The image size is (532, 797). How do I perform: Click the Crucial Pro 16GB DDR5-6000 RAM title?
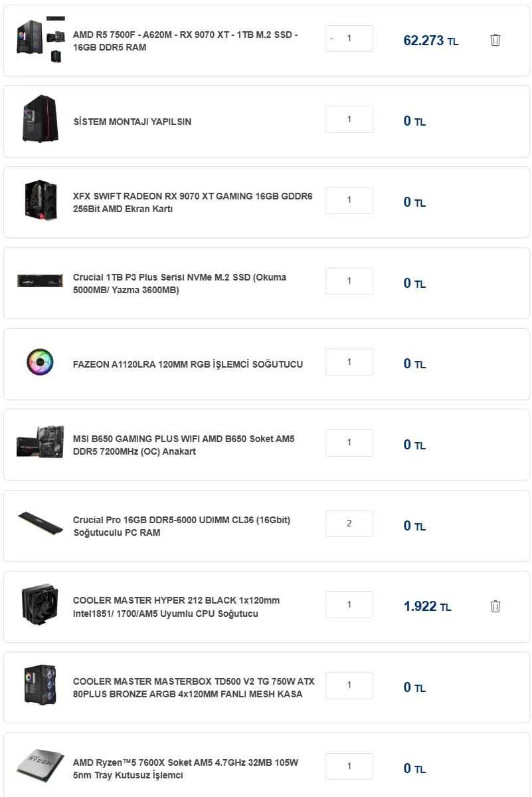tap(181, 526)
